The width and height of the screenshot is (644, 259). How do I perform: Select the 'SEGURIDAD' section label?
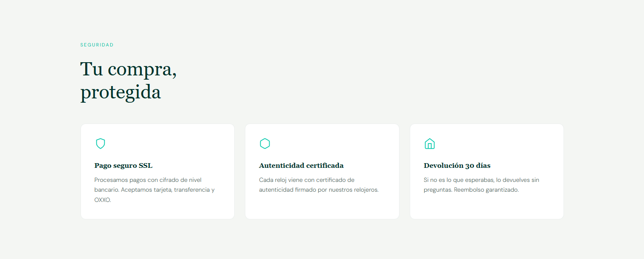tap(97, 45)
